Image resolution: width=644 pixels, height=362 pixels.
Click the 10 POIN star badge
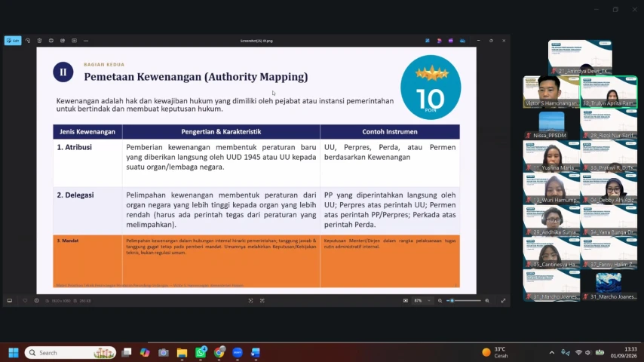[x=431, y=87]
